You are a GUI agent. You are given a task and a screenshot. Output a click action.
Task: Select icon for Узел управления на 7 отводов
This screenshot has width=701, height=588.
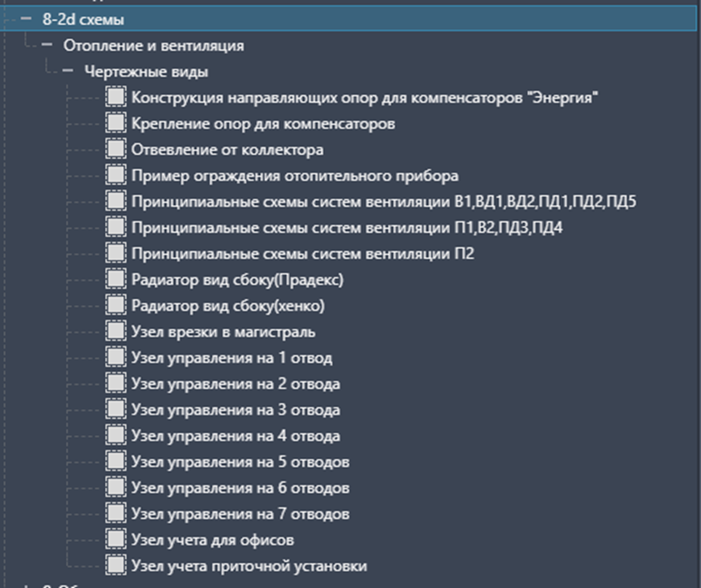coord(116,514)
